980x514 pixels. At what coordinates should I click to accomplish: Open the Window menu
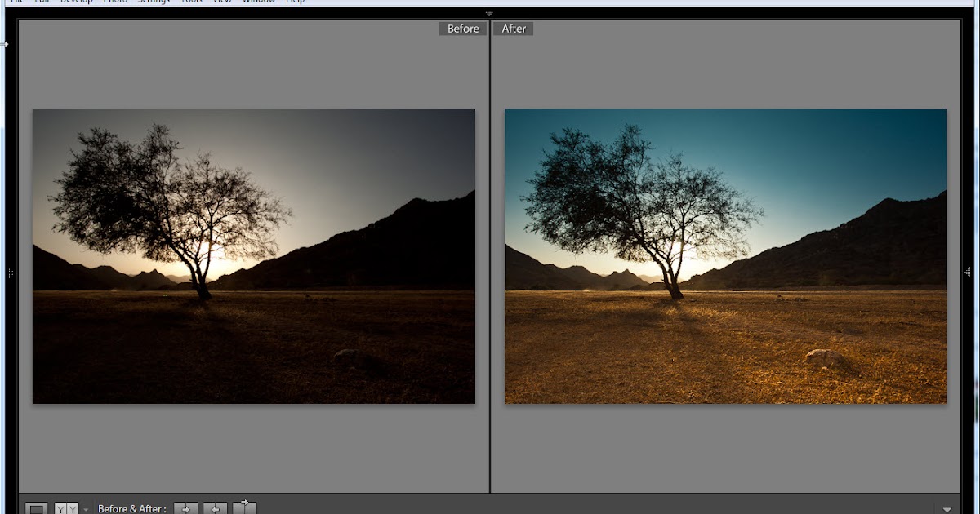[x=259, y=2]
